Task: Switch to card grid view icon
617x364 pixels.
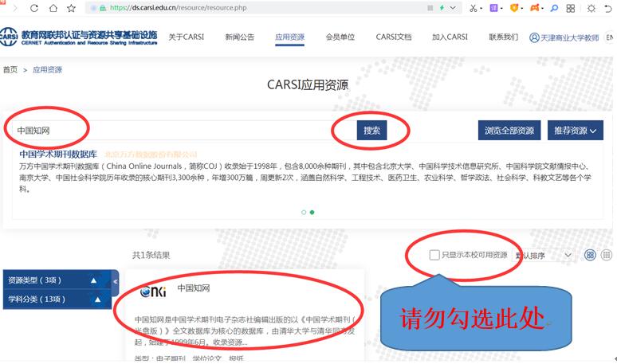Action: click(590, 255)
